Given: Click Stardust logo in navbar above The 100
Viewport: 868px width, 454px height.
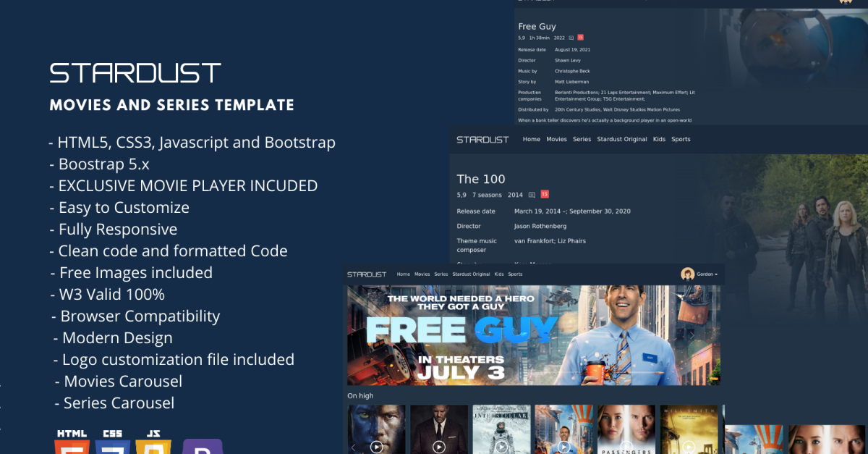Looking at the screenshot, I should (482, 139).
